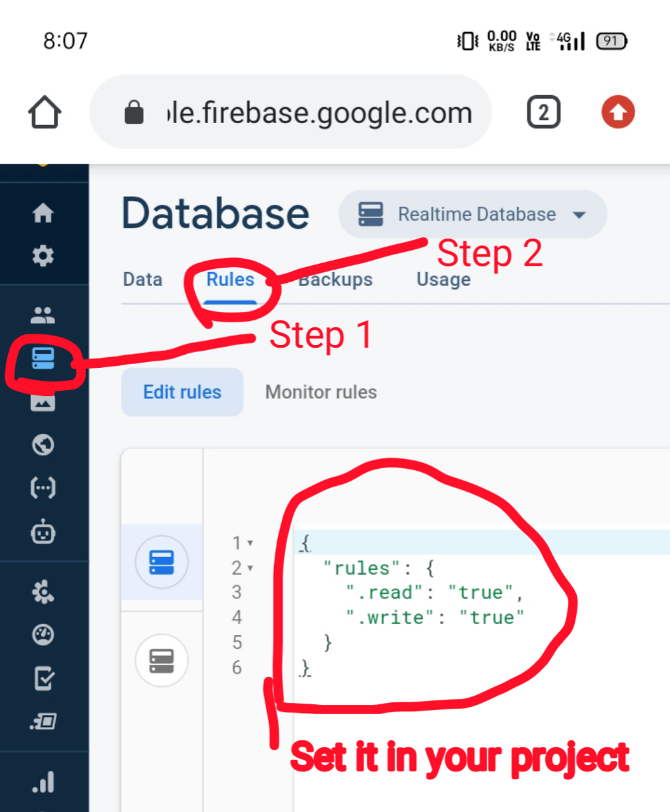The width and height of the screenshot is (670, 812).
Task: Open Performance gauge icon in sidebar
Action: tap(43, 635)
